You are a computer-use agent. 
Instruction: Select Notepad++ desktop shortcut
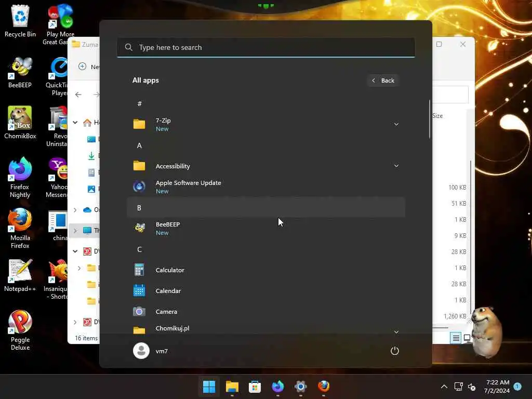(x=20, y=275)
